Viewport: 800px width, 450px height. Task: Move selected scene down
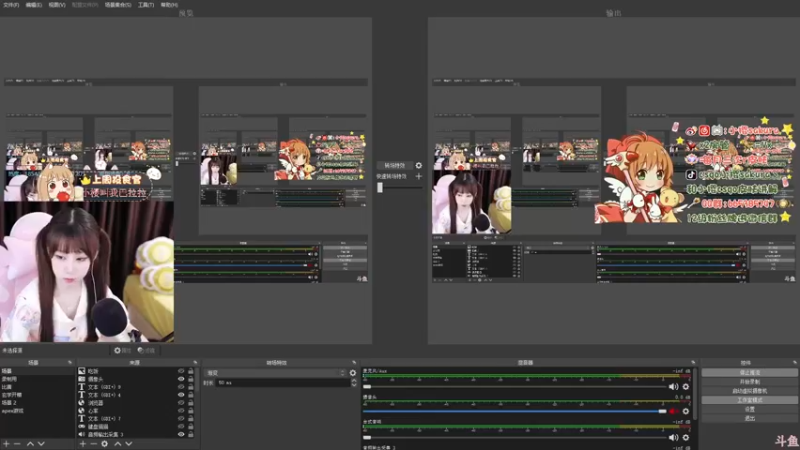pos(41,444)
